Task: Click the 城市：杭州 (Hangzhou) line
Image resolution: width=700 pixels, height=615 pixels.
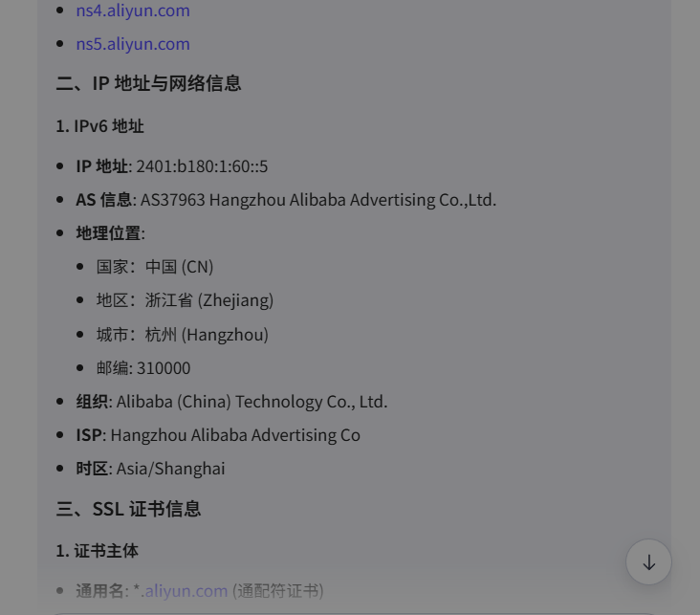Action: tap(182, 335)
